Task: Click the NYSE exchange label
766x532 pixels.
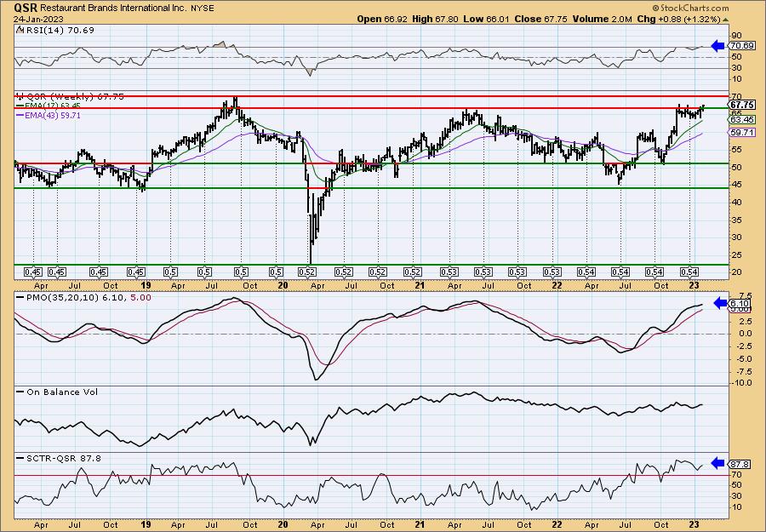Action: coord(202,9)
